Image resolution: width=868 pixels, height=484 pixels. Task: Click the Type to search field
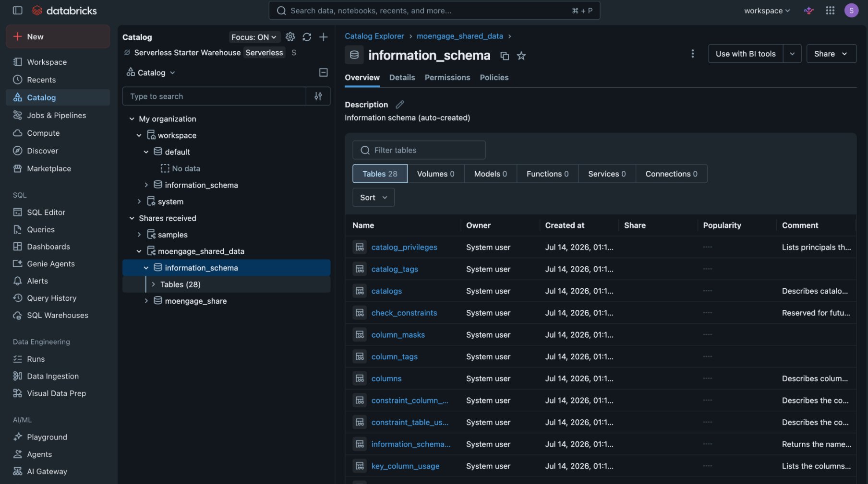tap(214, 96)
